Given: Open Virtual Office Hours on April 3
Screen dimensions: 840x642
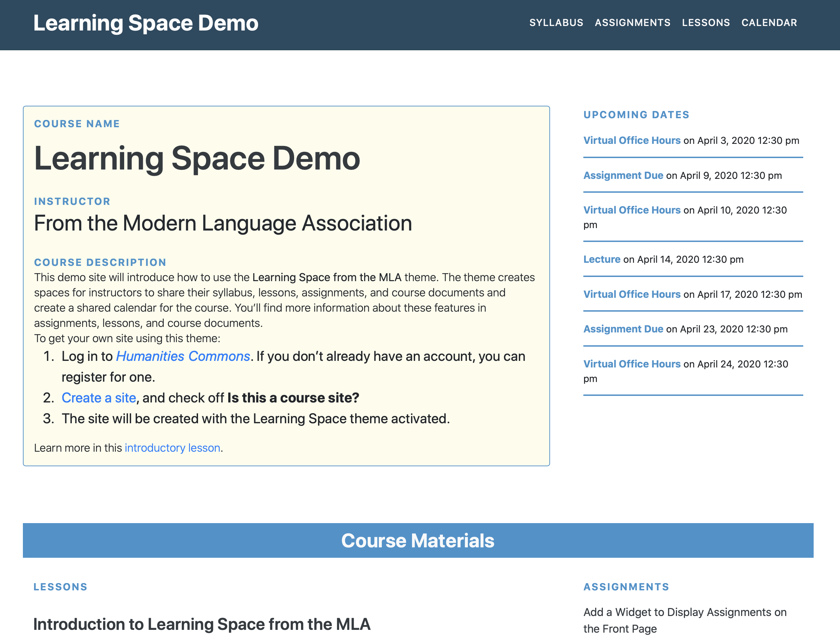Looking at the screenshot, I should (632, 140).
